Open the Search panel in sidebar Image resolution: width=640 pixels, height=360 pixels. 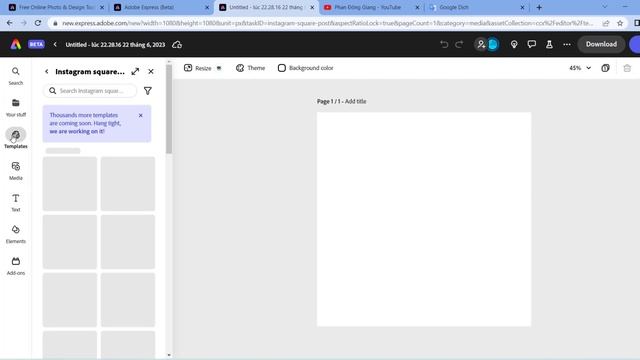click(x=16, y=76)
